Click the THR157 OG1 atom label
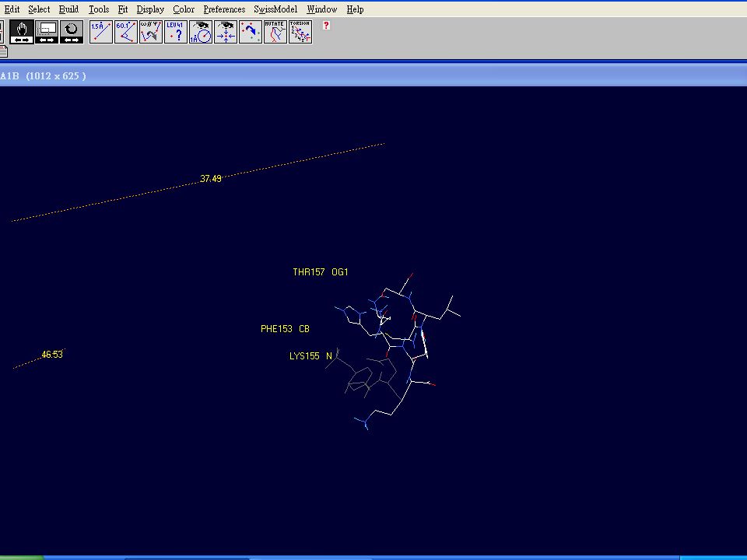Screen dimensions: 747x560 click(x=320, y=272)
